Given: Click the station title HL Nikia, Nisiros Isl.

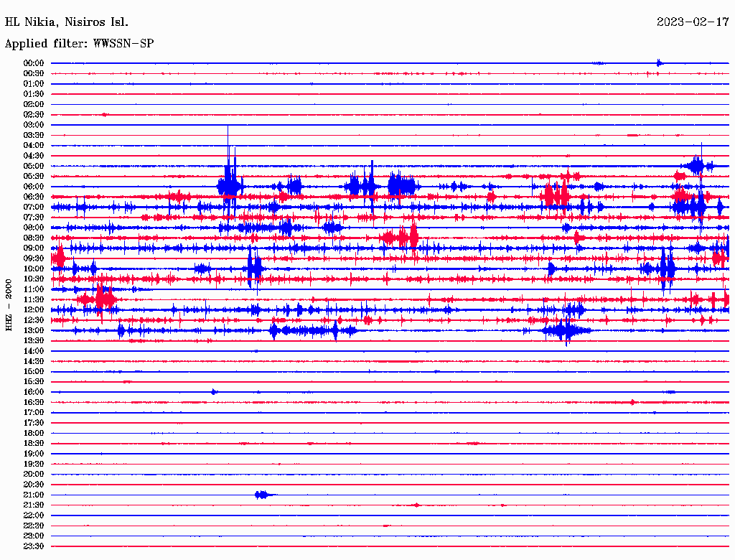Looking at the screenshot, I should pyautogui.click(x=66, y=22).
